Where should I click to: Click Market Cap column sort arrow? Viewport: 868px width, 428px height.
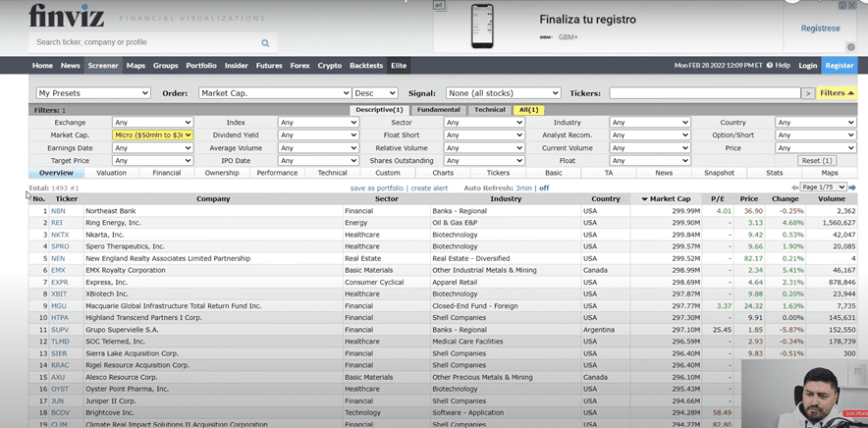click(x=645, y=199)
